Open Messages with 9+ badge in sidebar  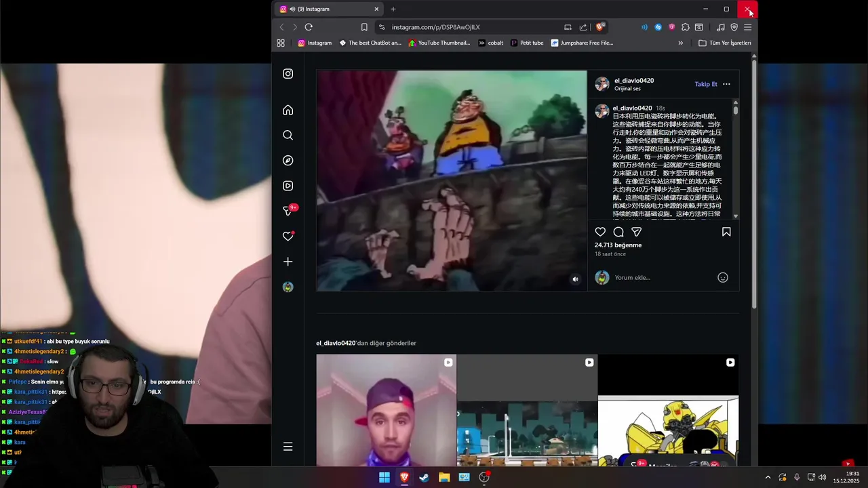coord(288,211)
